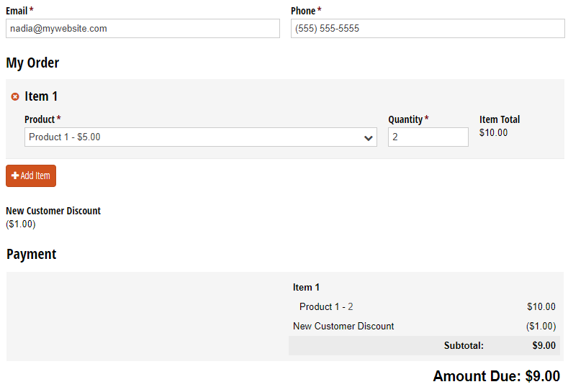Click the ($1.00) discount amount under My Order
568x392 pixels.
tap(21, 224)
